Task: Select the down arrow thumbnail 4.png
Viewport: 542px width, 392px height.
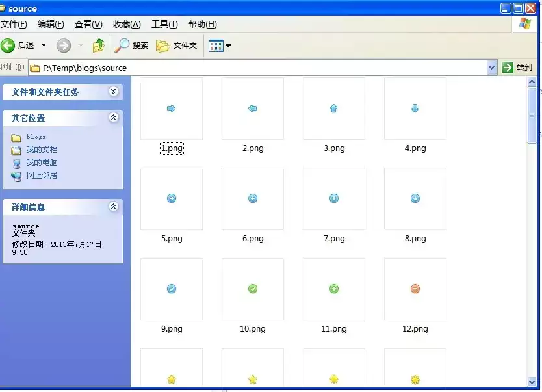Action: (x=415, y=109)
